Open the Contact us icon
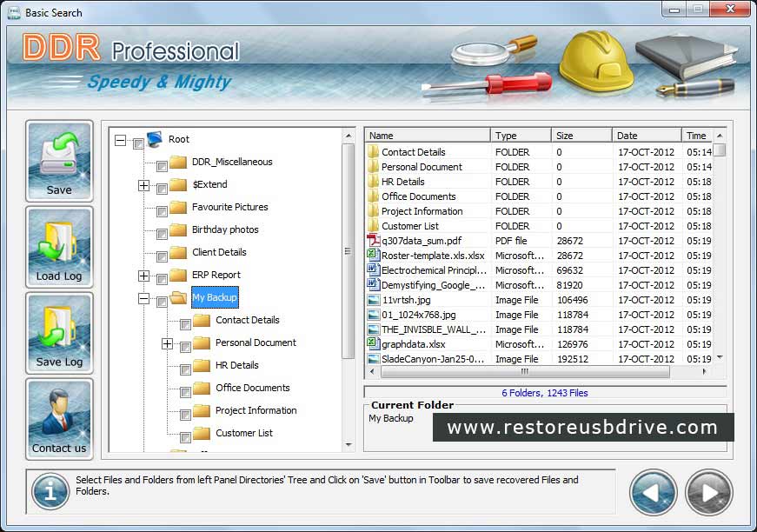The height and width of the screenshot is (532, 757). coord(59,418)
